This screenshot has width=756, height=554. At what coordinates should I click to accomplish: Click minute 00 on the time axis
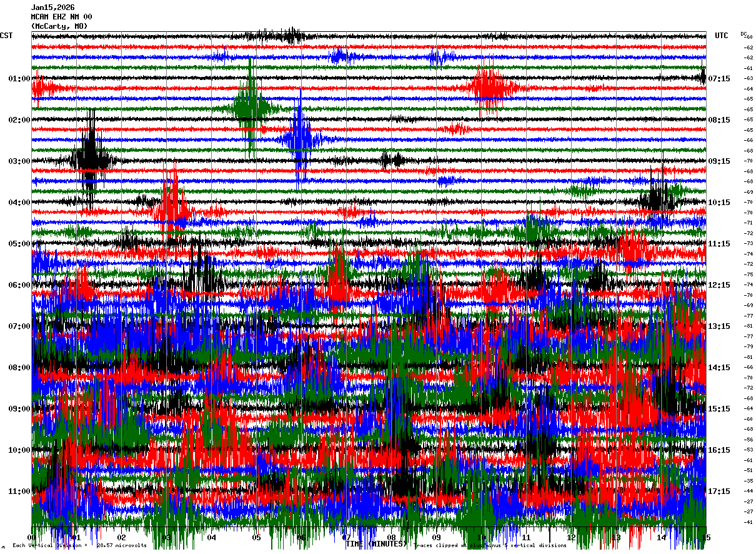(x=32, y=537)
